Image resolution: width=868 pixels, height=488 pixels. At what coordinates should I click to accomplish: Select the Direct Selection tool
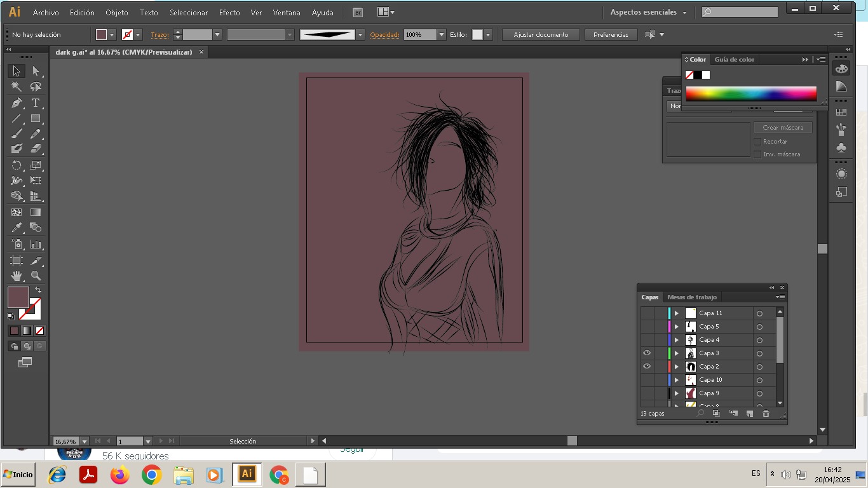(36, 71)
